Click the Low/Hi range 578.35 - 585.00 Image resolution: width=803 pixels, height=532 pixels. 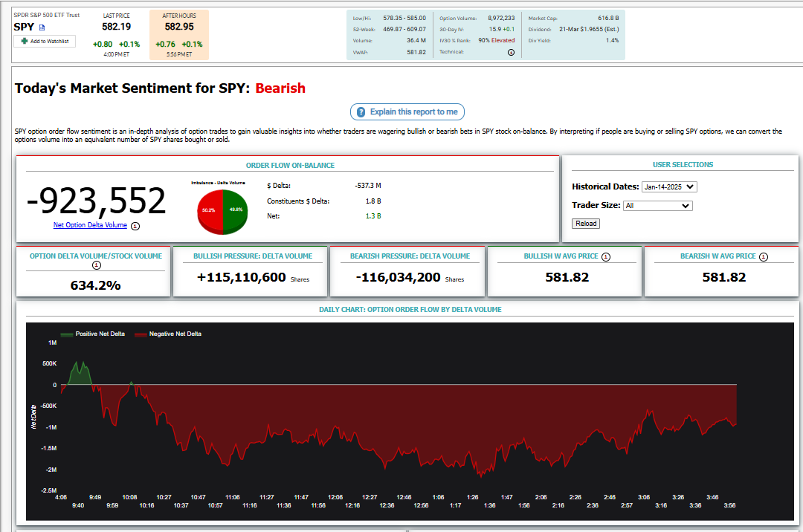(404, 18)
